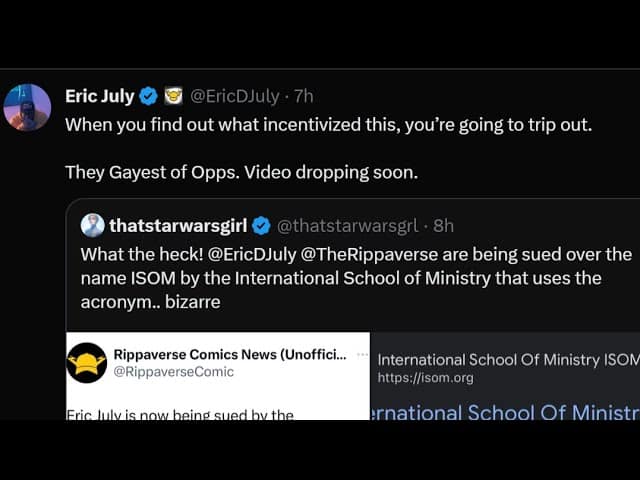640x480 pixels.
Task: Open the @EricDJuly handle link
Action: [x=235, y=97]
